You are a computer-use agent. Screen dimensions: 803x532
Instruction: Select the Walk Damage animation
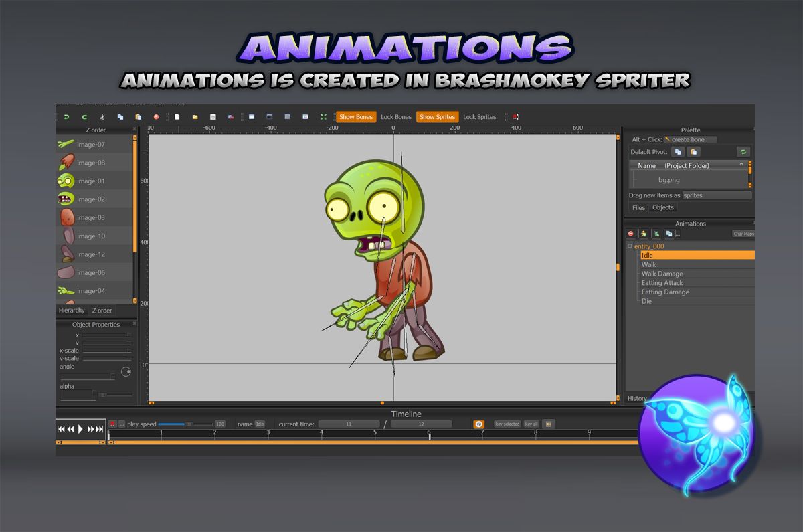697,274
